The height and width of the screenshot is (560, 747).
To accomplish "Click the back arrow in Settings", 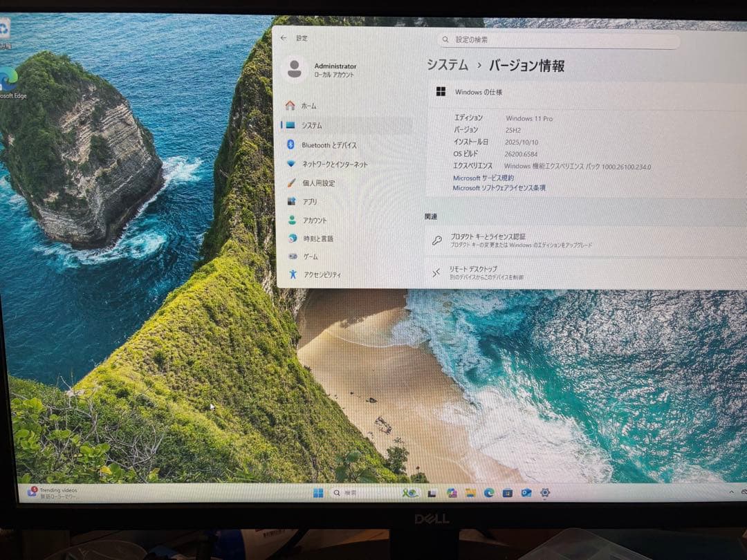I will pyautogui.click(x=284, y=39).
